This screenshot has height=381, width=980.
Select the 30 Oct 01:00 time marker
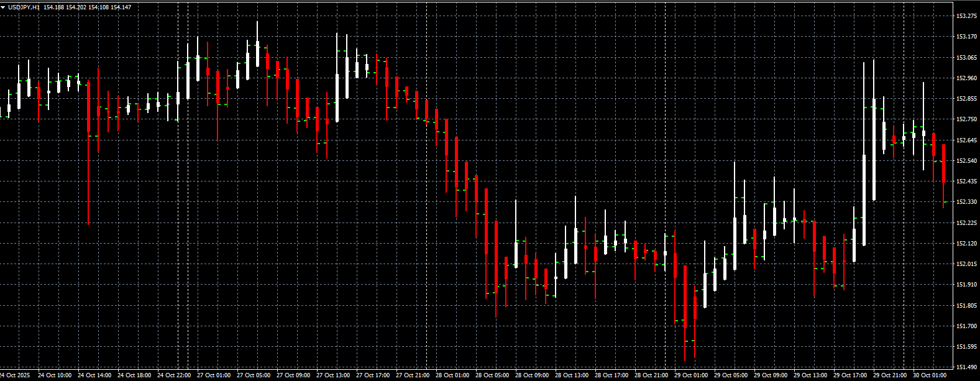[x=930, y=375]
